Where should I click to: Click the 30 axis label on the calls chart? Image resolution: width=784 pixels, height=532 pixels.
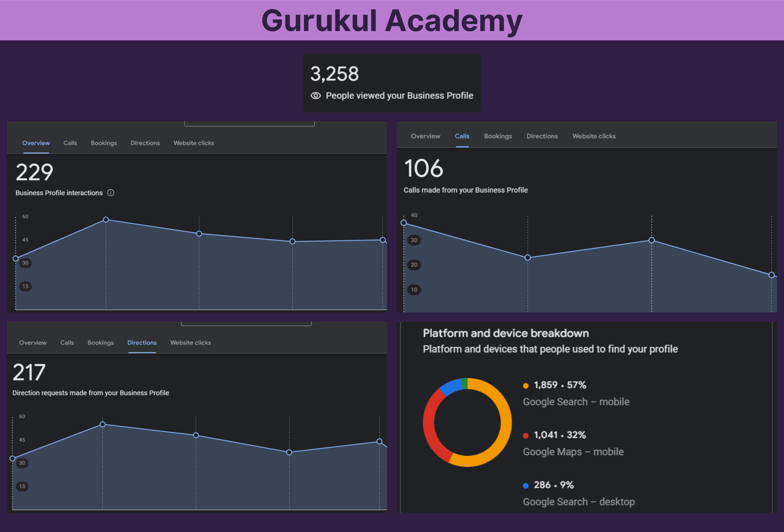point(414,240)
